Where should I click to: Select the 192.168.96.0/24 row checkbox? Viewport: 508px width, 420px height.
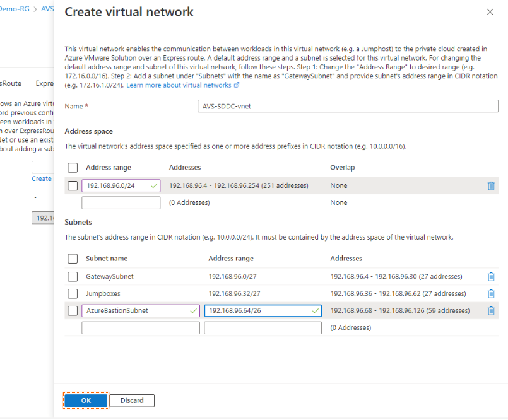pyautogui.click(x=72, y=185)
